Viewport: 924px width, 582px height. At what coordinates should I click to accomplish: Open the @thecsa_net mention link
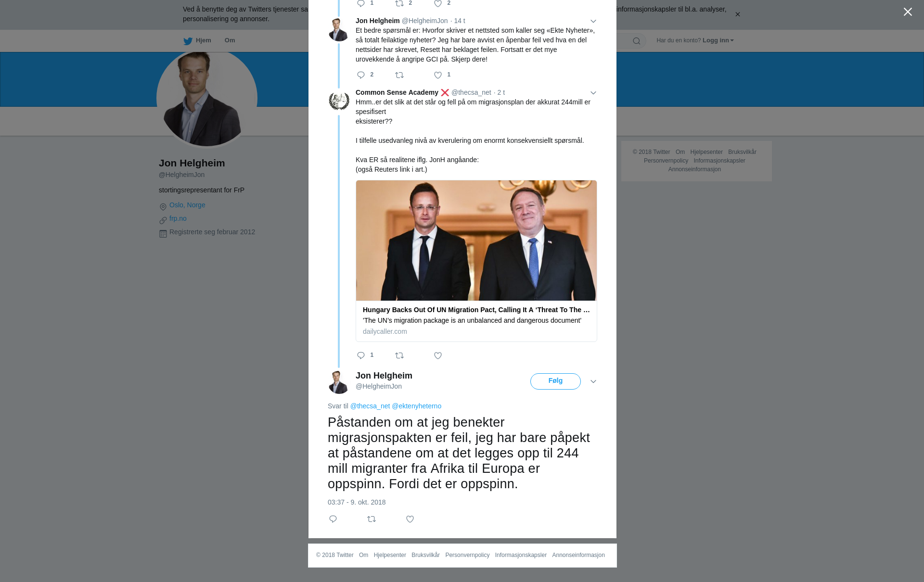coord(370,406)
